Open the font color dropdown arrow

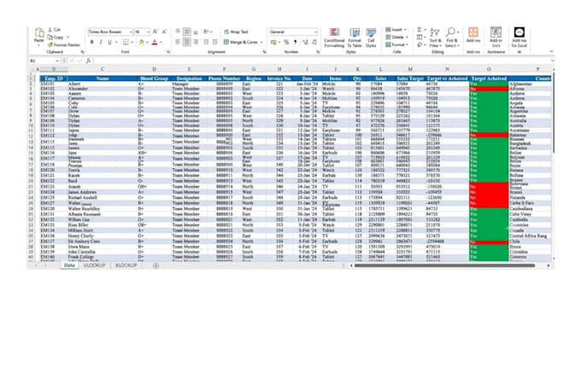pyautogui.click(x=161, y=42)
